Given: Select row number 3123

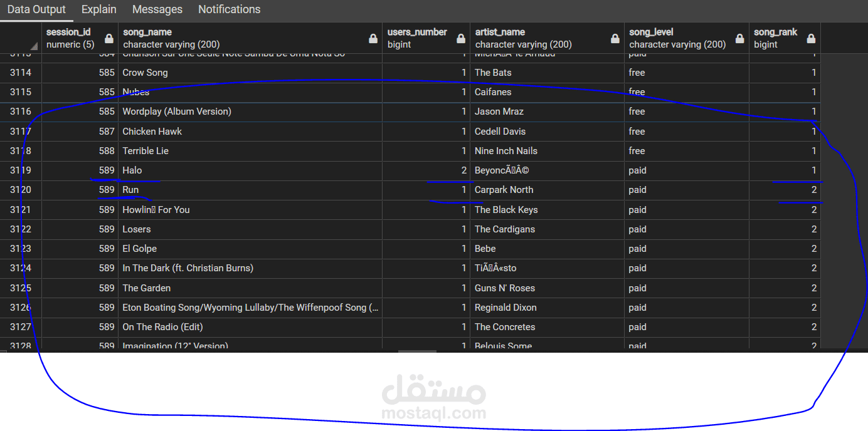Looking at the screenshot, I should click(21, 249).
